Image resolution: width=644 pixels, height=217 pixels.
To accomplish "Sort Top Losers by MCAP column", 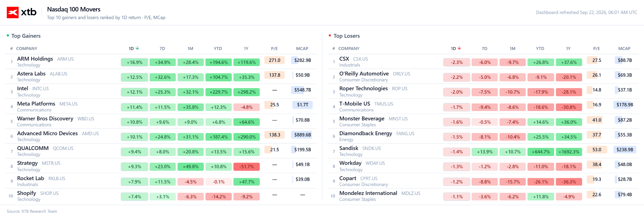I will (624, 48).
